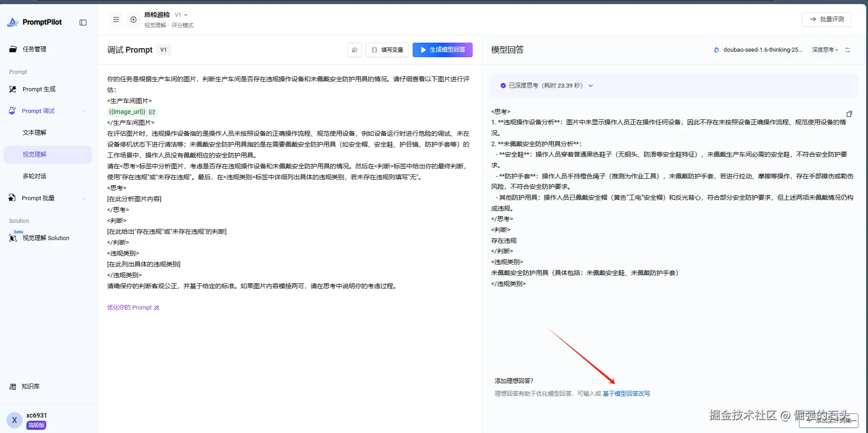
Task: Click the V1 badge beside 调试 Prompt
Action: coord(163,50)
